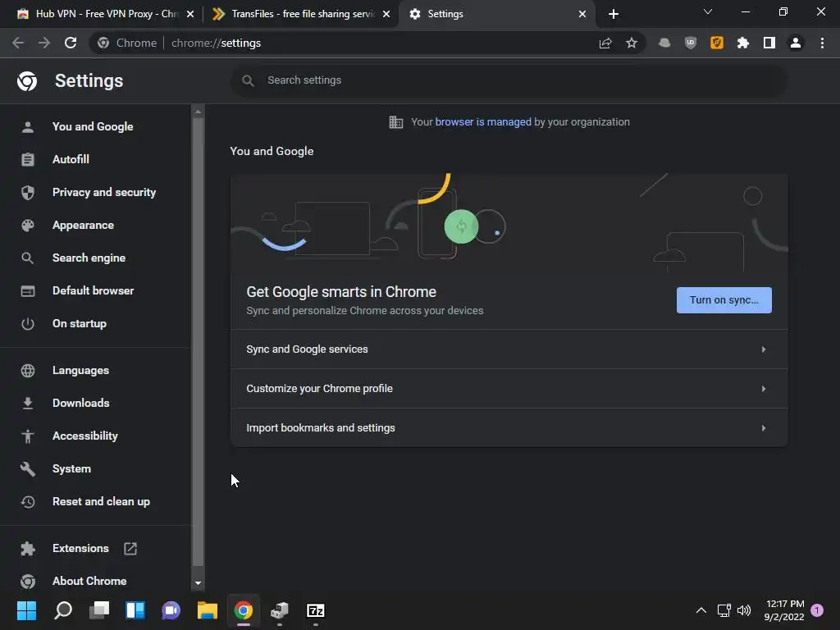Open the Windows Start menu

(x=26, y=610)
